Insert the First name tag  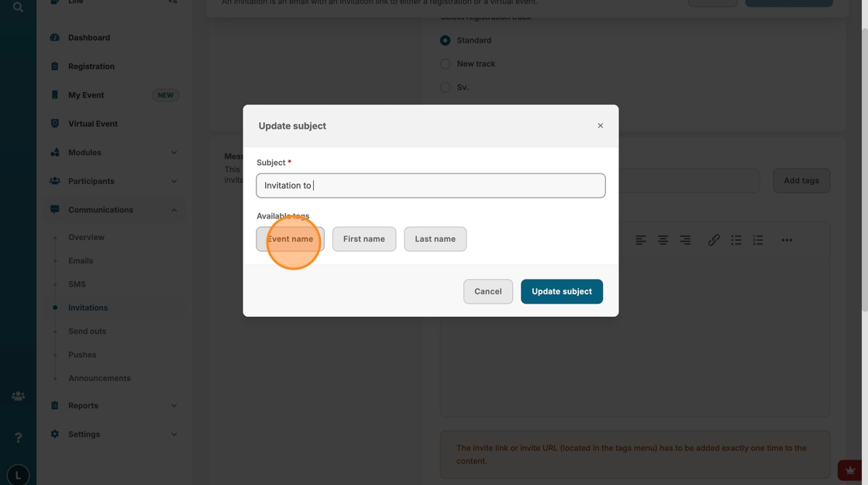click(363, 239)
